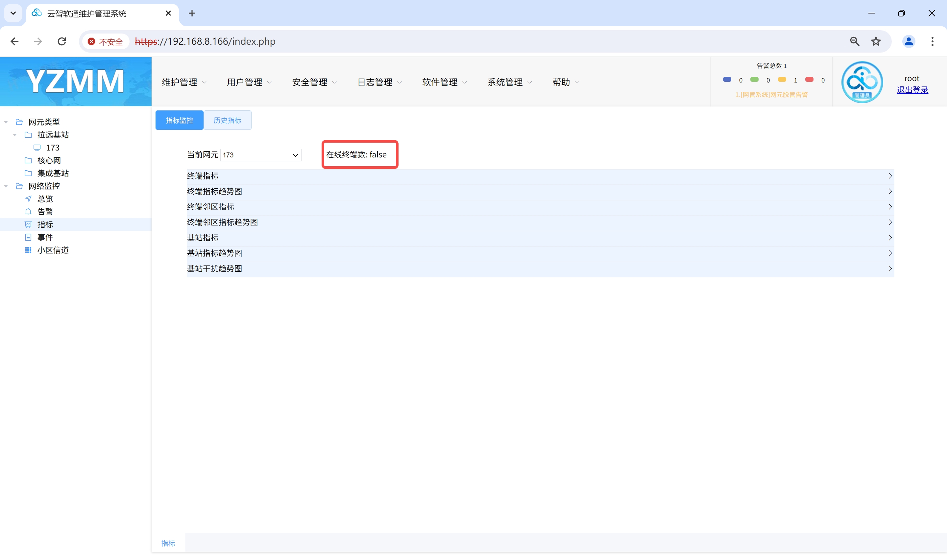The height and width of the screenshot is (560, 947).
Task: Click the folder icon beside 拉远基站
Action: click(x=28, y=135)
